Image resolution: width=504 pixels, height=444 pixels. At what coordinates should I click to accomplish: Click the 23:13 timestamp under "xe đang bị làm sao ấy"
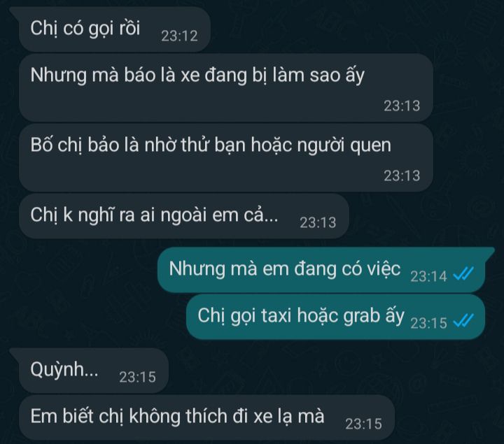coord(402,106)
